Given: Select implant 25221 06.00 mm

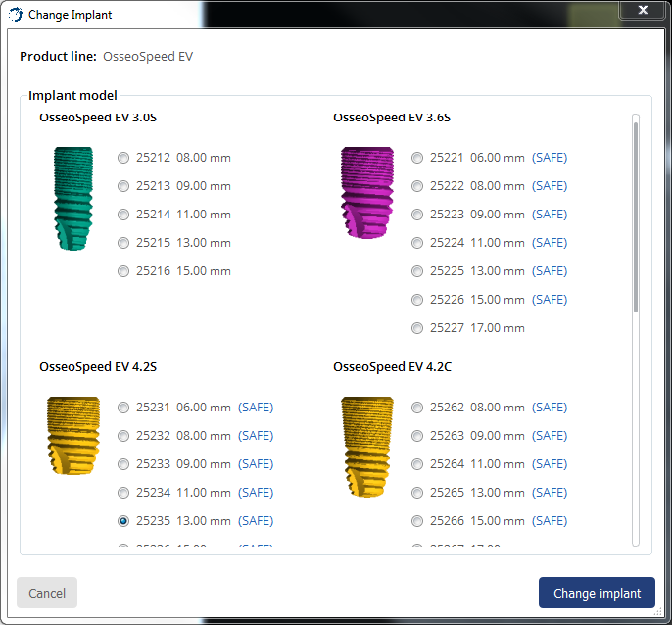Looking at the screenshot, I should point(417,158).
